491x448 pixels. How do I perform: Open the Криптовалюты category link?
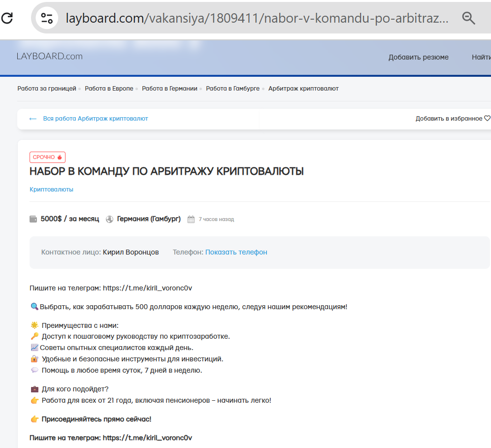coord(51,190)
